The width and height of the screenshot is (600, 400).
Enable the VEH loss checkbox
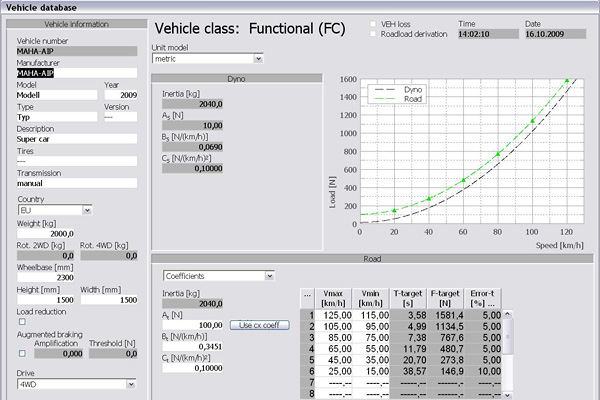tap(373, 22)
